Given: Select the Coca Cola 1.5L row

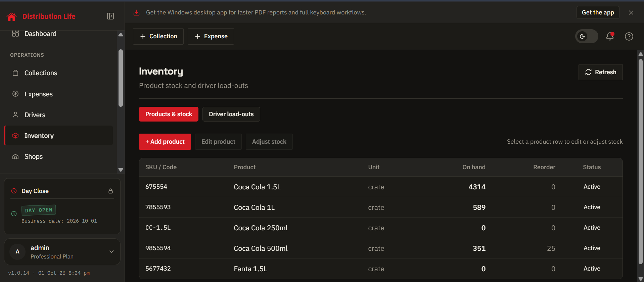Looking at the screenshot, I should point(381,187).
